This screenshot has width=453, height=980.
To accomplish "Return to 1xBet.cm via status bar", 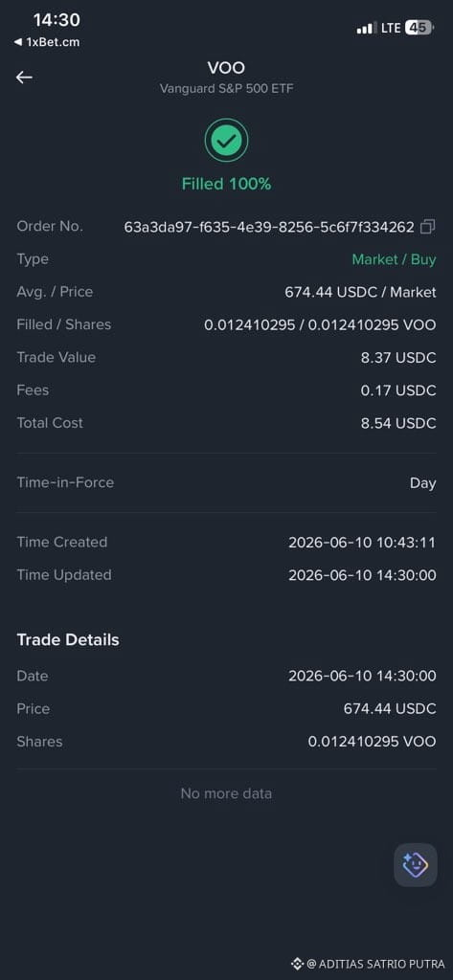I will pos(47,42).
